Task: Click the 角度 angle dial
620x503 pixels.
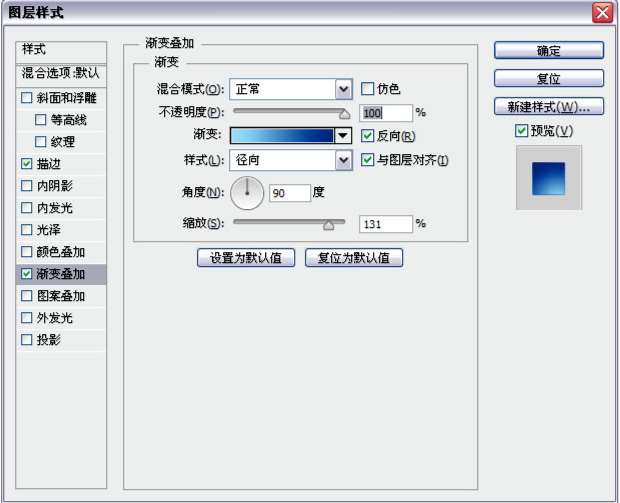Action: click(247, 193)
